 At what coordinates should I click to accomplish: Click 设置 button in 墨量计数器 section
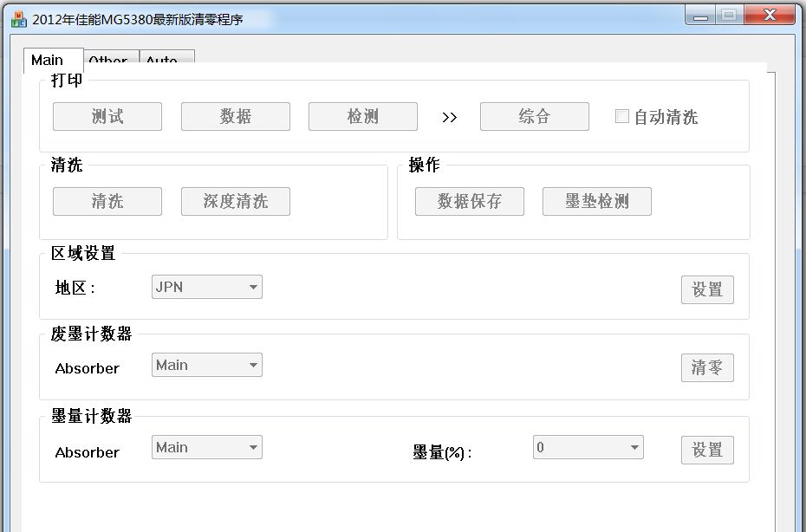[x=707, y=451]
